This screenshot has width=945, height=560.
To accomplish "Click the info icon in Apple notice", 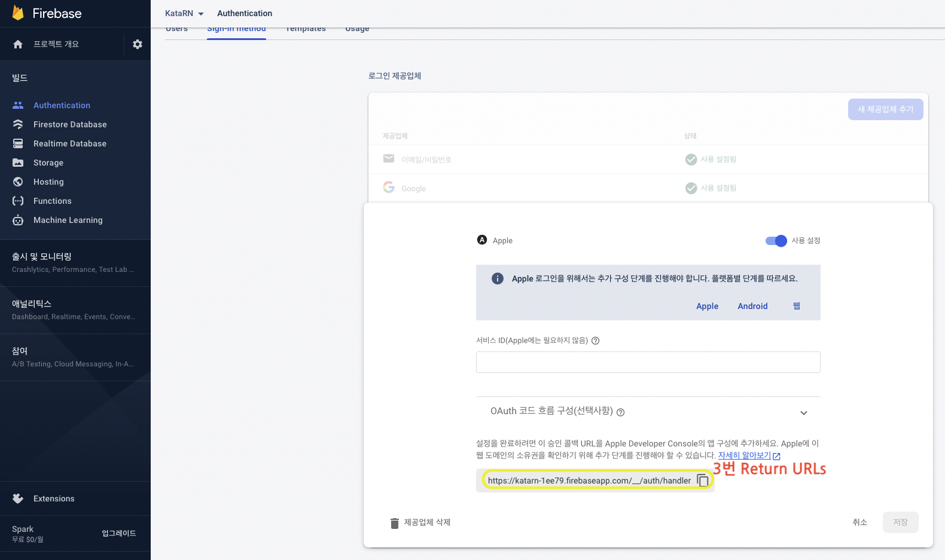I will coord(497,279).
